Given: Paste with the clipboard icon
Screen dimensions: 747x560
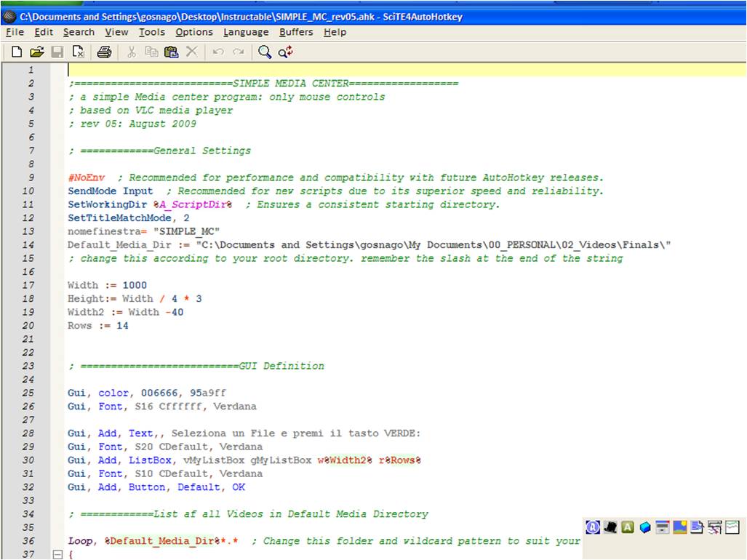Looking at the screenshot, I should [x=172, y=52].
